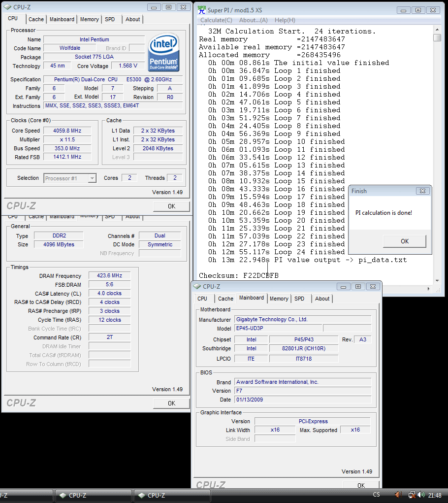Activate the third CPU-Z taskbar button
Screen dimensions: 448x503
coord(172,496)
